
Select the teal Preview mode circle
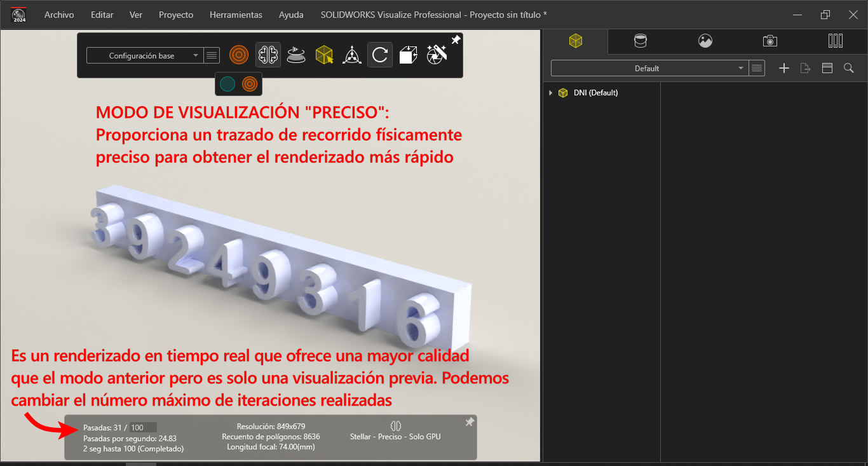pyautogui.click(x=227, y=84)
